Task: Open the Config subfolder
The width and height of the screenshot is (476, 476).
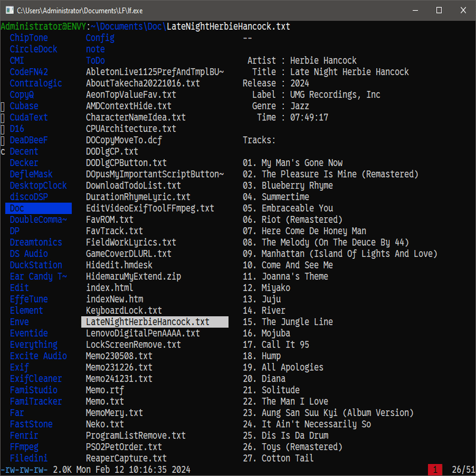Action: coord(100,38)
